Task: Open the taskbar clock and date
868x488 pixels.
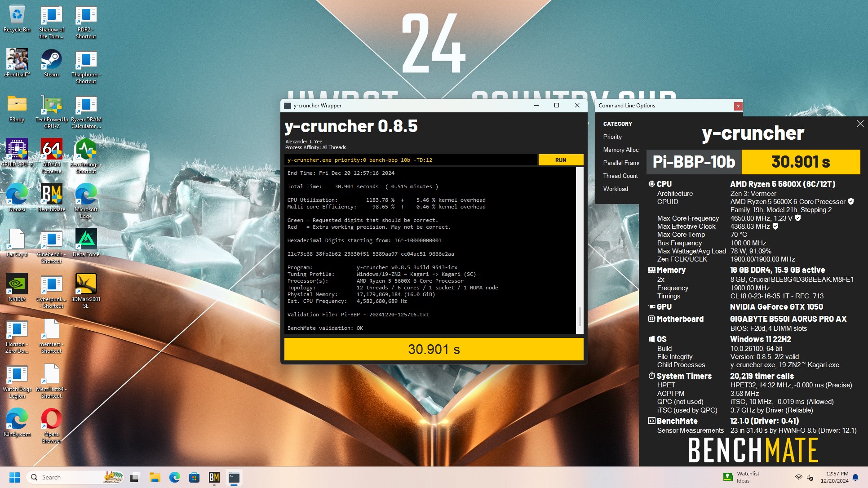Action: [x=834, y=477]
